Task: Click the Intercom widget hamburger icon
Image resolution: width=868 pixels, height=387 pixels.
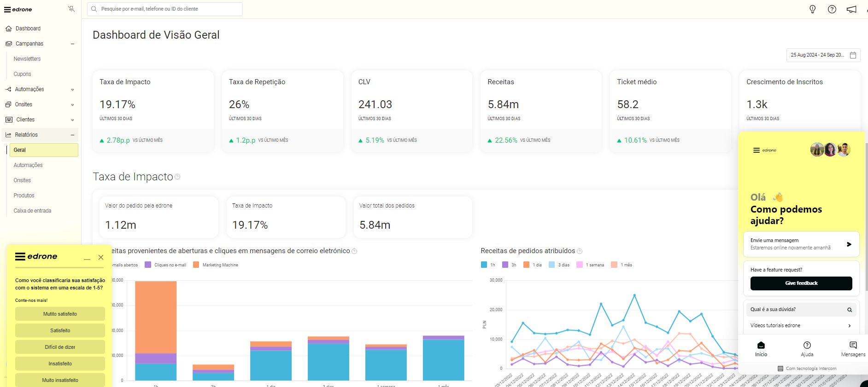Action: (x=757, y=150)
